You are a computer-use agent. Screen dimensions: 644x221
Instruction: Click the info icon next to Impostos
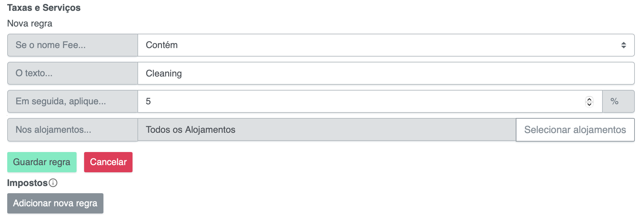pyautogui.click(x=53, y=183)
